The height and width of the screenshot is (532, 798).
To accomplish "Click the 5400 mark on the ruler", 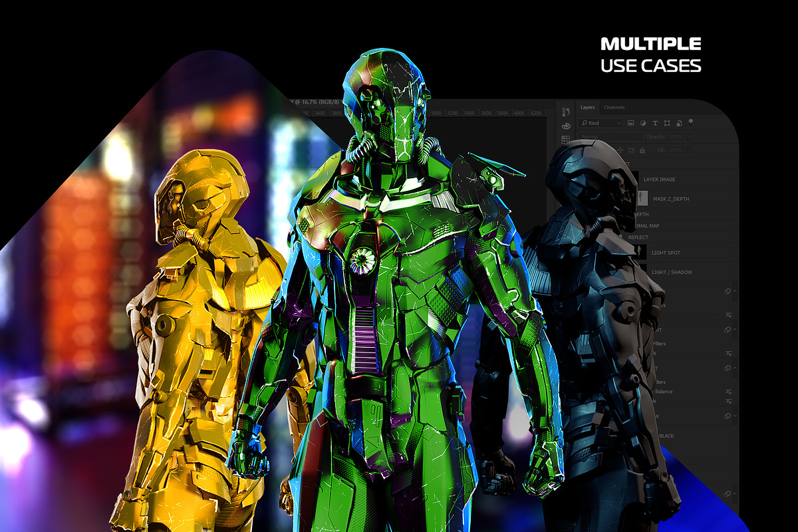I will click(x=468, y=114).
